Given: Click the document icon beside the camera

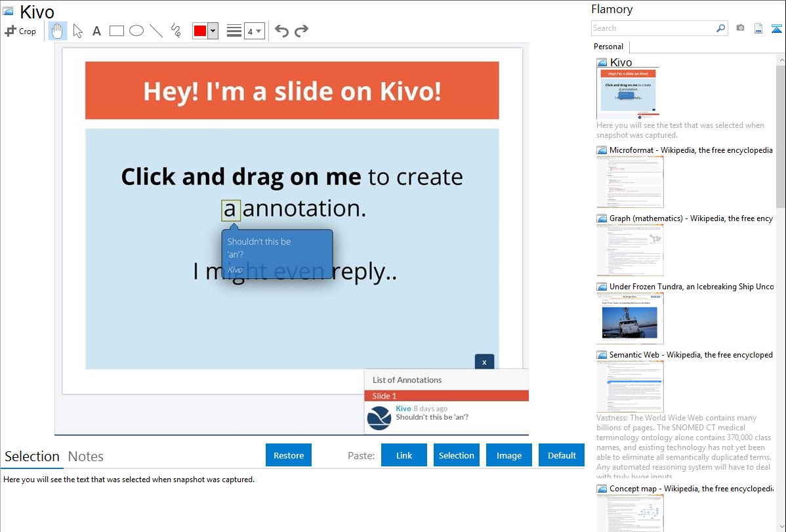Looking at the screenshot, I should tap(758, 28).
